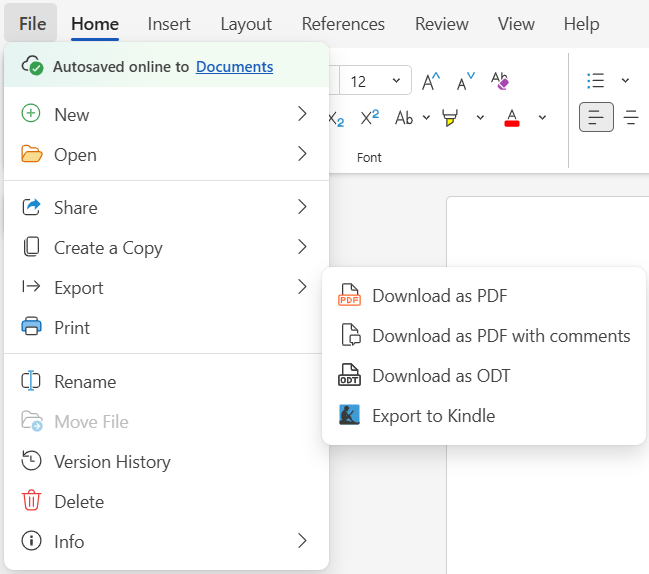Screen dimensions: 649x574
Task: Expand the bullet list style dropdown
Action: (x=625, y=80)
